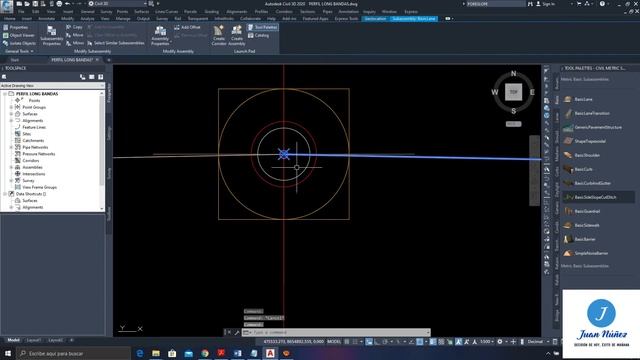
Task: Open the Object Viewer
Action: tap(19, 35)
